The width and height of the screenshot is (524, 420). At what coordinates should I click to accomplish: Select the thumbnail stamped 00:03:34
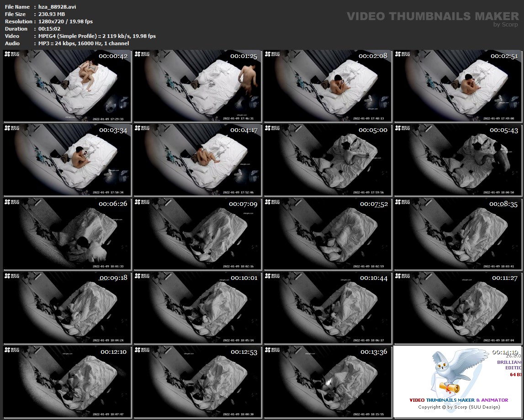(67, 160)
